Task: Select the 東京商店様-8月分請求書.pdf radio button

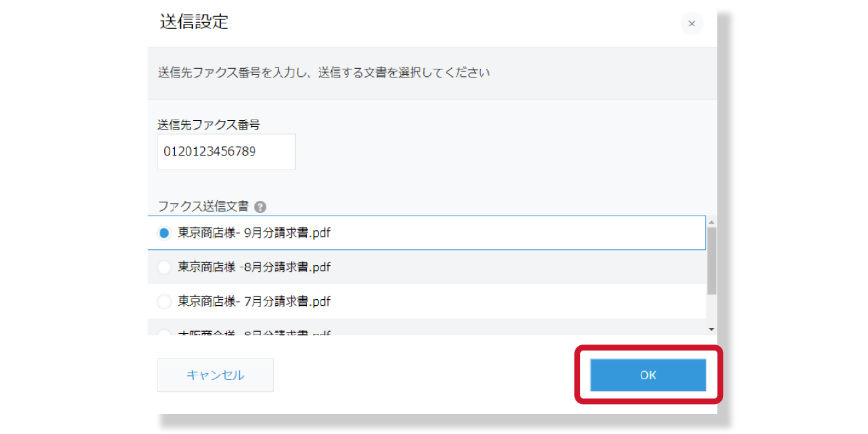Action: pyautogui.click(x=164, y=267)
